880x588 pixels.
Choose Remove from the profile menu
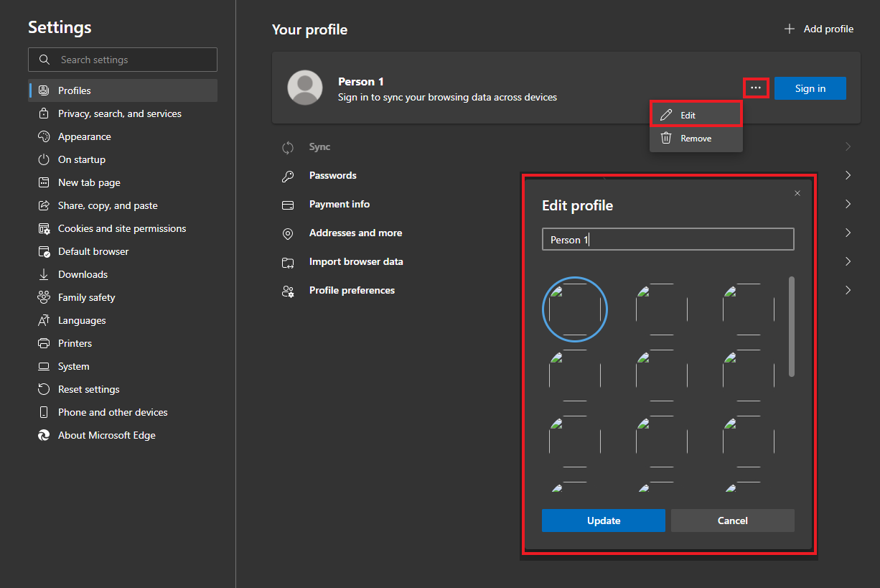(x=695, y=139)
